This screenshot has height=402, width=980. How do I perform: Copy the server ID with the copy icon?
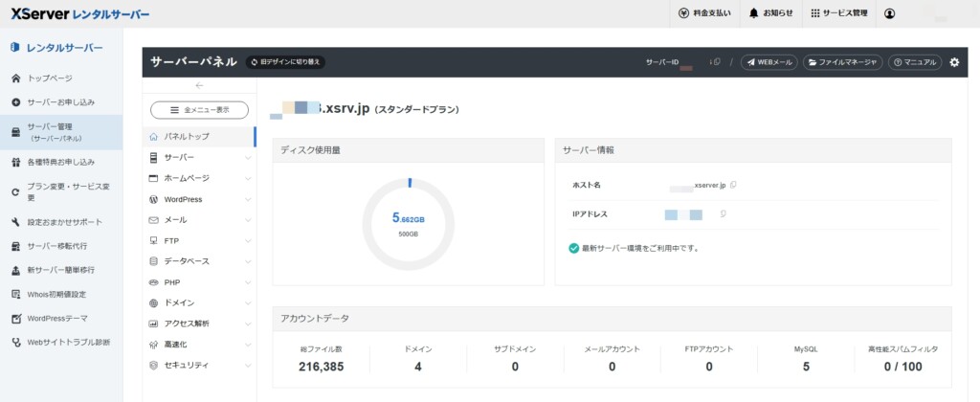pos(717,62)
